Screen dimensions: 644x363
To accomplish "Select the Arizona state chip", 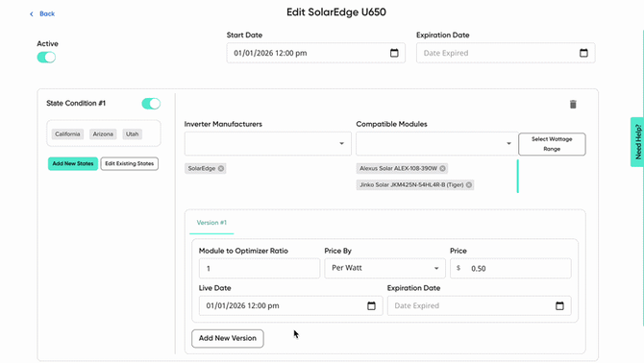I will pos(103,134).
